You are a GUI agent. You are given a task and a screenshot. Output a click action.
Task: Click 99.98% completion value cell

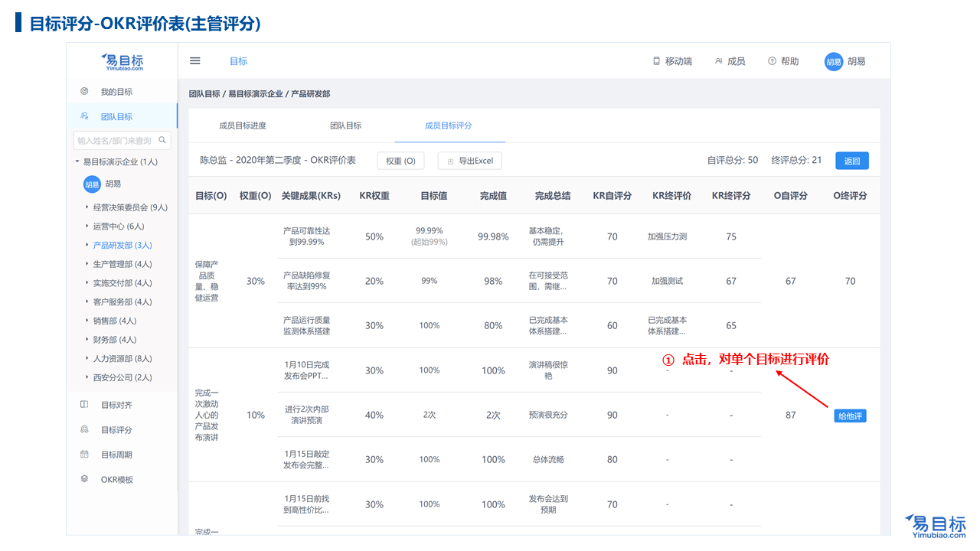point(493,236)
